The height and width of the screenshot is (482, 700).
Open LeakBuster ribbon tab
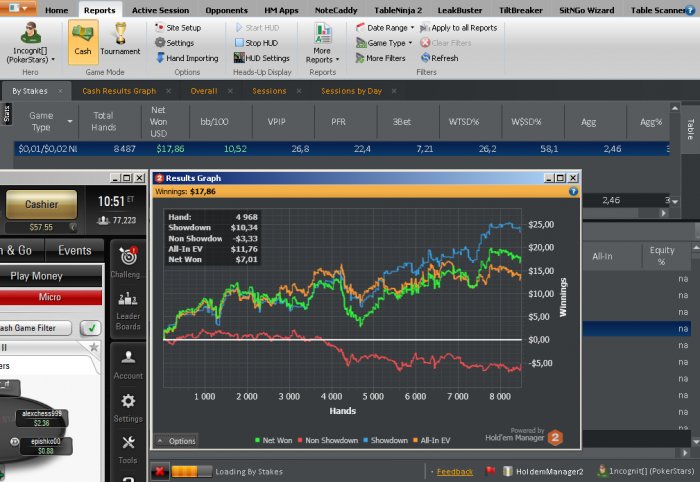tap(459, 10)
